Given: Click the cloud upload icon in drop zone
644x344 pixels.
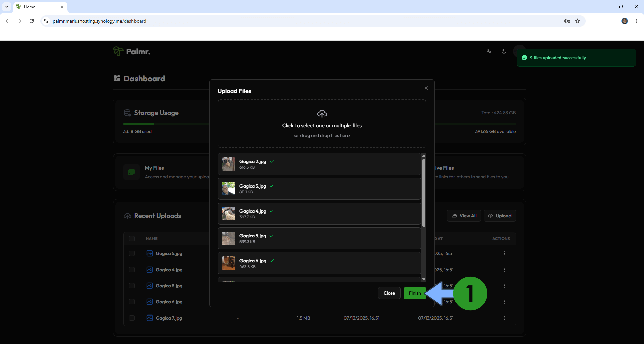Looking at the screenshot, I should [322, 114].
